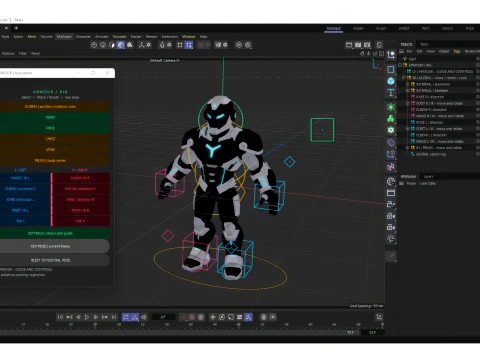480x360 pixels.
Task: Open the Simulate menu
Action: [x=119, y=37]
